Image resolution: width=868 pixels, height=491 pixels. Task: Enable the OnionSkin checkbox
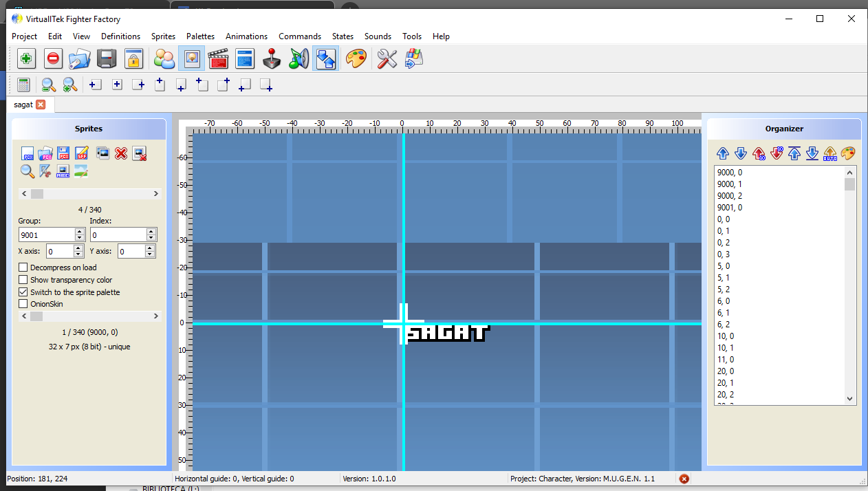[x=23, y=304]
